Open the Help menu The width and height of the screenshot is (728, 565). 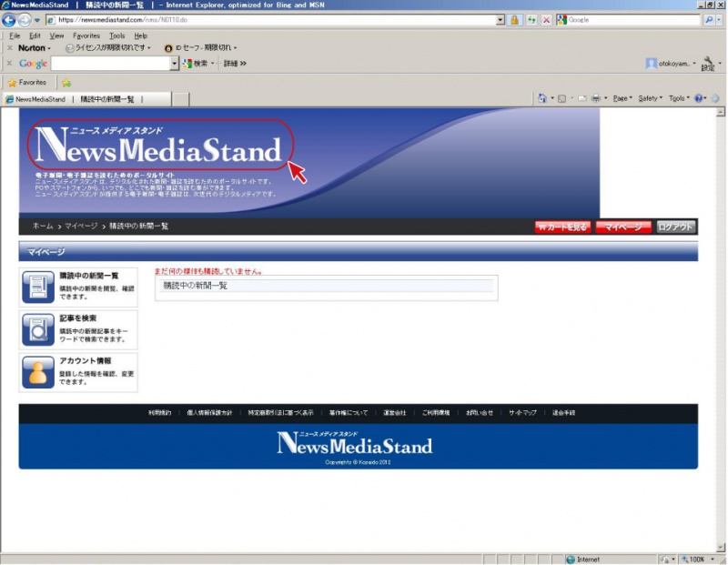pyautogui.click(x=141, y=35)
